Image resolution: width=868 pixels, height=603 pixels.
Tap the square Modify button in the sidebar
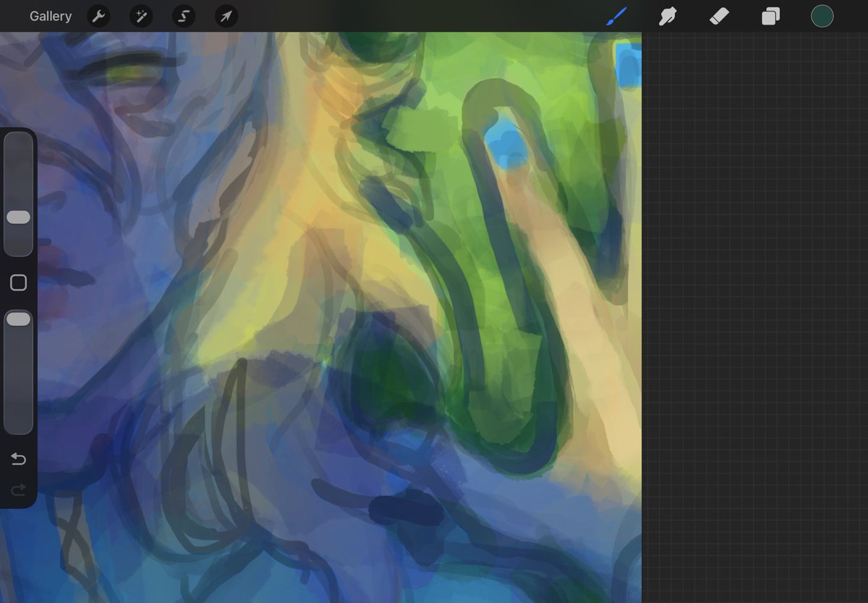[x=18, y=283]
